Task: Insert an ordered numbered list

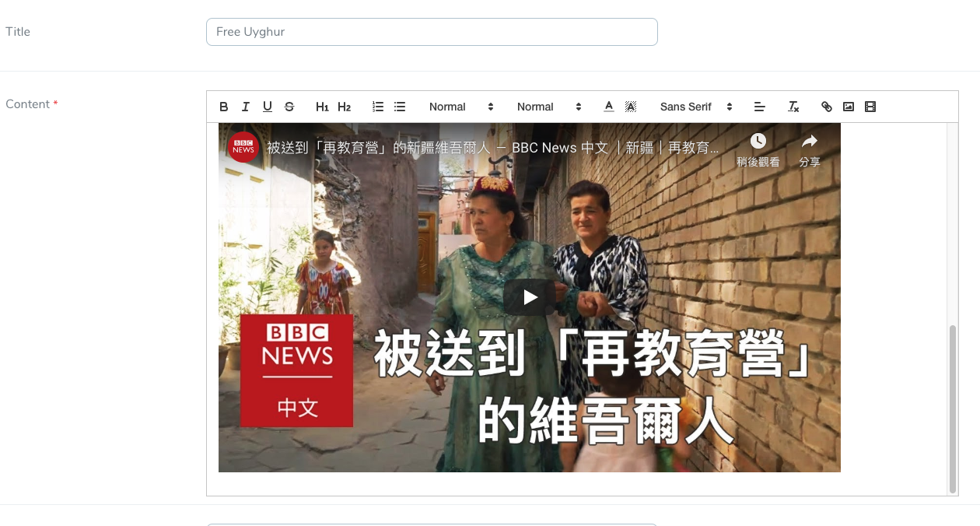Action: pos(378,107)
